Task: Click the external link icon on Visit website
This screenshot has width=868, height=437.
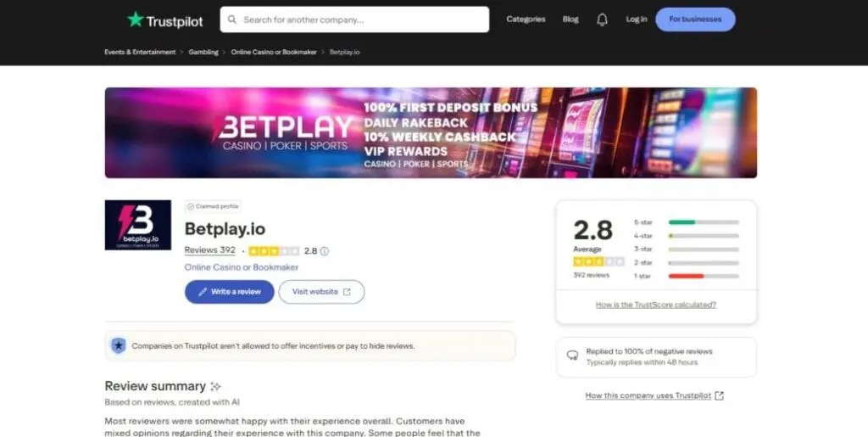Action: (347, 292)
